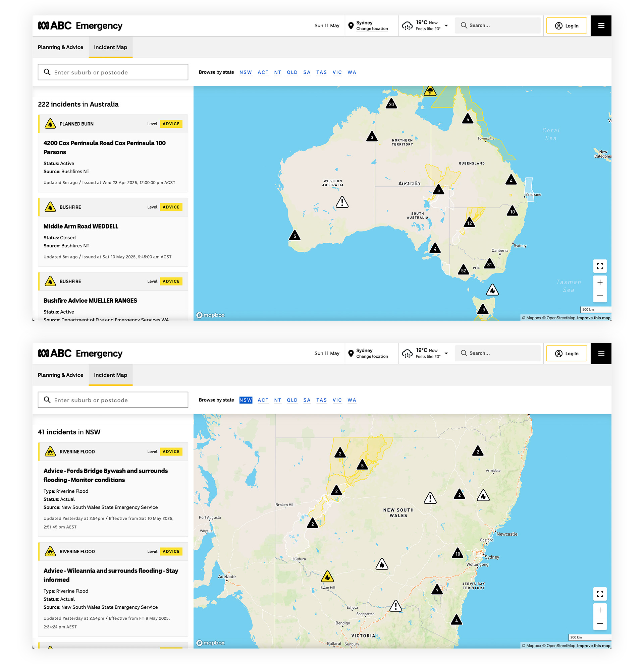Browse incidents by state QLD in top row
This screenshot has width=644, height=671.
click(292, 72)
